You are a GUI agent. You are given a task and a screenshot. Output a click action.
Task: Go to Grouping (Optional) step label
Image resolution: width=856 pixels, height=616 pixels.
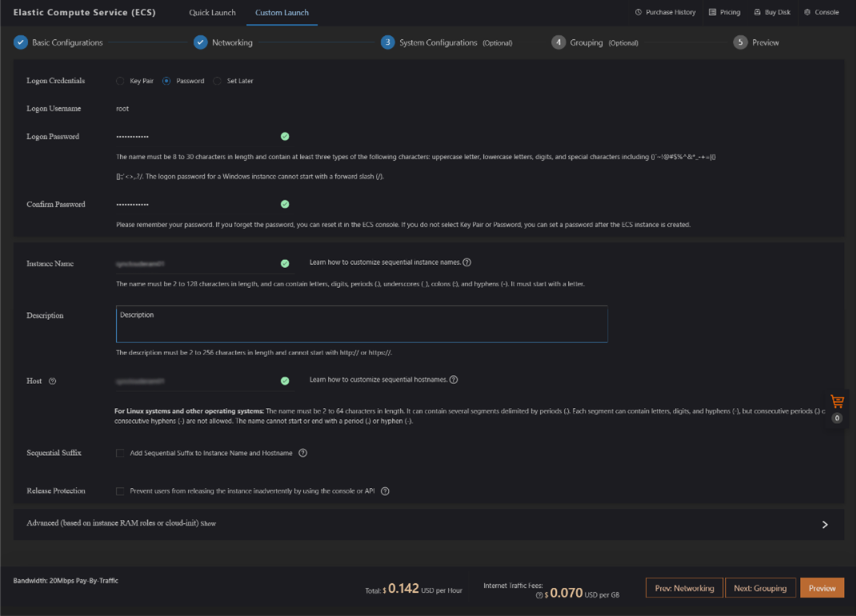pos(604,42)
